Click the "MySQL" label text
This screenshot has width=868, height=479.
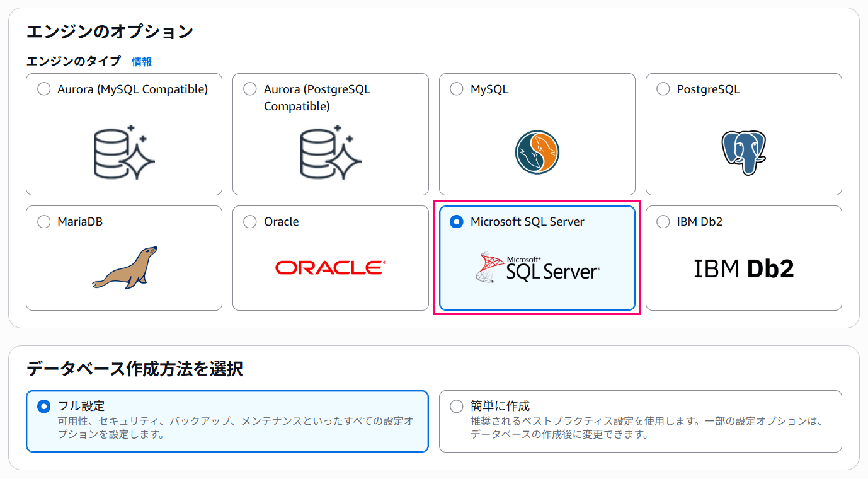coord(489,89)
